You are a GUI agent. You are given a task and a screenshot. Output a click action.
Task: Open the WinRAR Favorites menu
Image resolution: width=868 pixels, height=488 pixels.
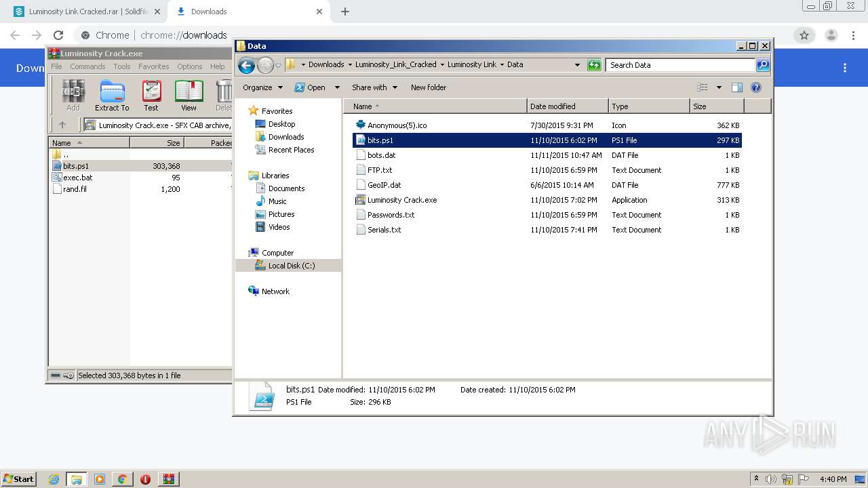click(x=154, y=66)
